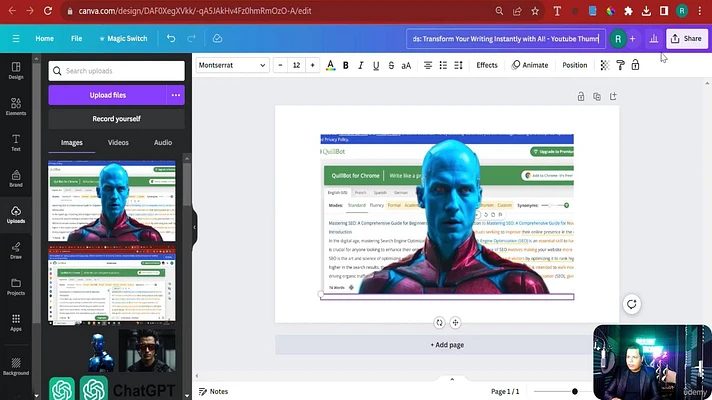Click the Upload files button
Viewport: 712px width, 400px height.
pos(108,95)
